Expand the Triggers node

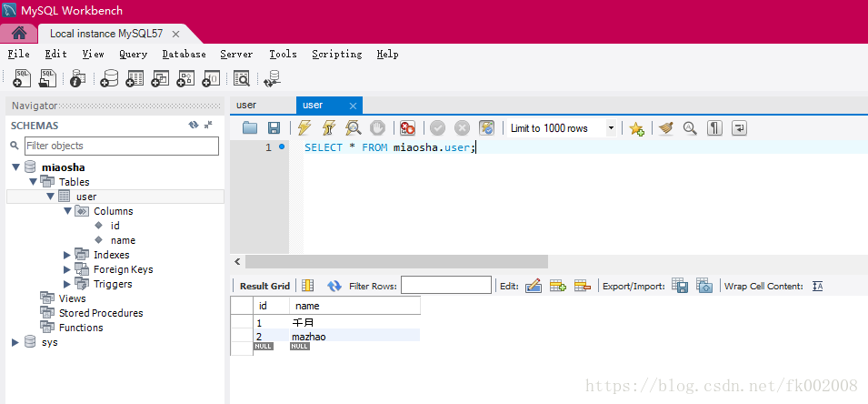pos(67,284)
